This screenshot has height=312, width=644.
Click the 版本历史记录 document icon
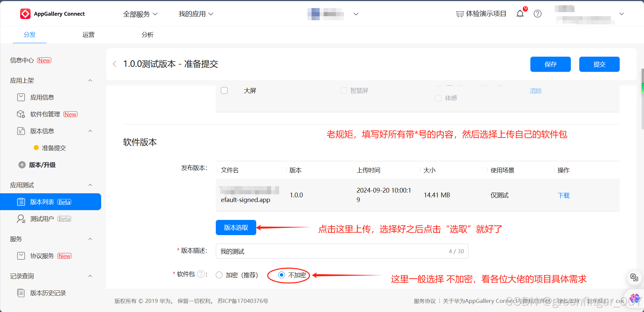tap(21, 293)
